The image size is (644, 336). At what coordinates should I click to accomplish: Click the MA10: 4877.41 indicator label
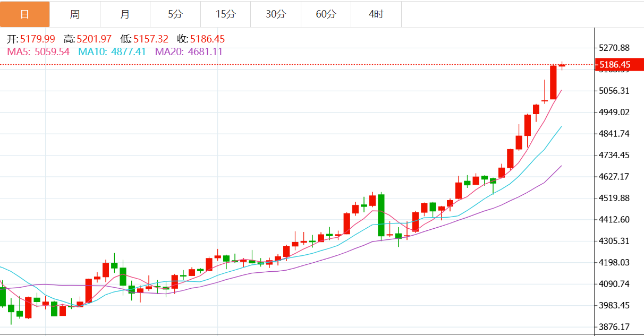pos(112,51)
